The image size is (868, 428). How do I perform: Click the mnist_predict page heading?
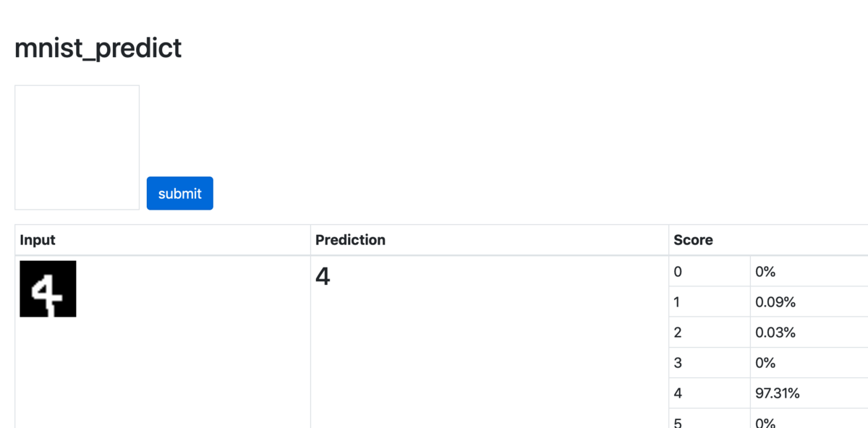click(x=98, y=48)
